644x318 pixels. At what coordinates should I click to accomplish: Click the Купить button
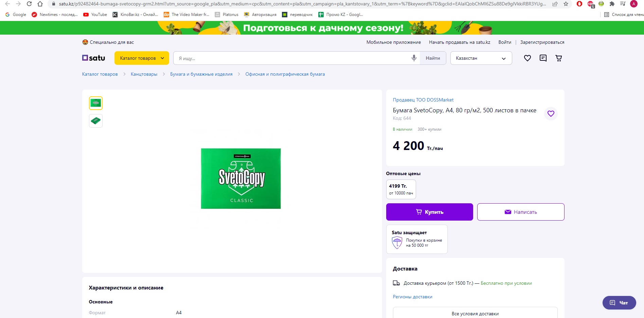point(430,212)
